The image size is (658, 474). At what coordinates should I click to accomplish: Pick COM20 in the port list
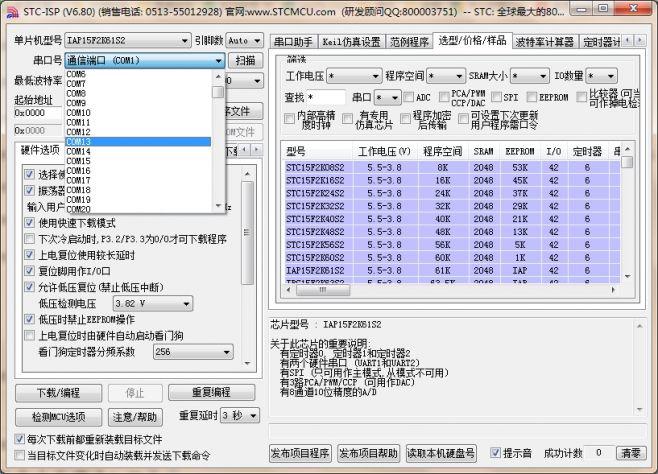(x=138, y=209)
